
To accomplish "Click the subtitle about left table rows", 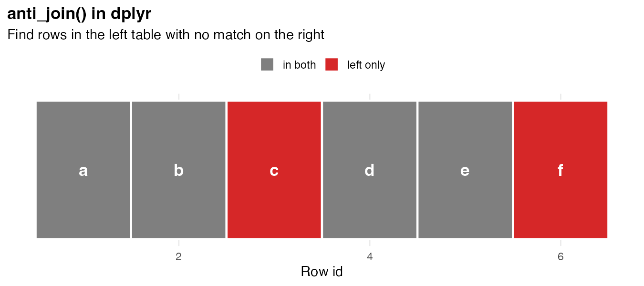I will [166, 35].
